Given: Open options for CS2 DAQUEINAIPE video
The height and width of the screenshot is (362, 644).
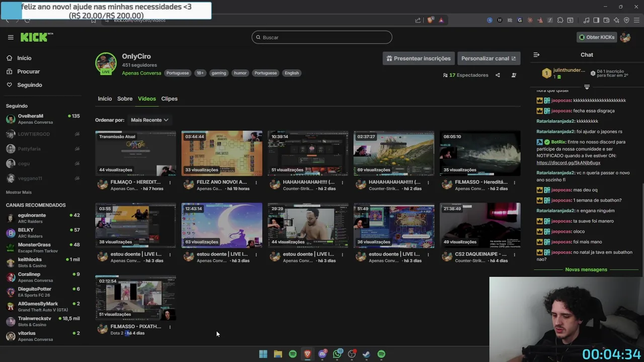Looking at the screenshot, I should coord(515,254).
